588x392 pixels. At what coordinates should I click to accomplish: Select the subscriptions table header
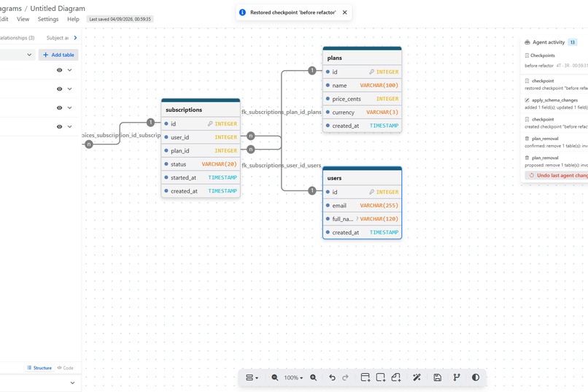click(201, 109)
